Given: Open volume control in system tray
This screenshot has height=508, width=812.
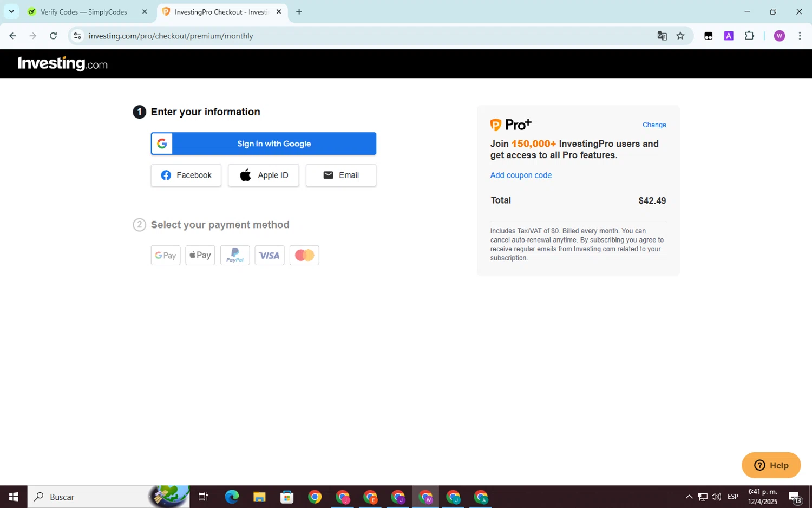Looking at the screenshot, I should [716, 497].
